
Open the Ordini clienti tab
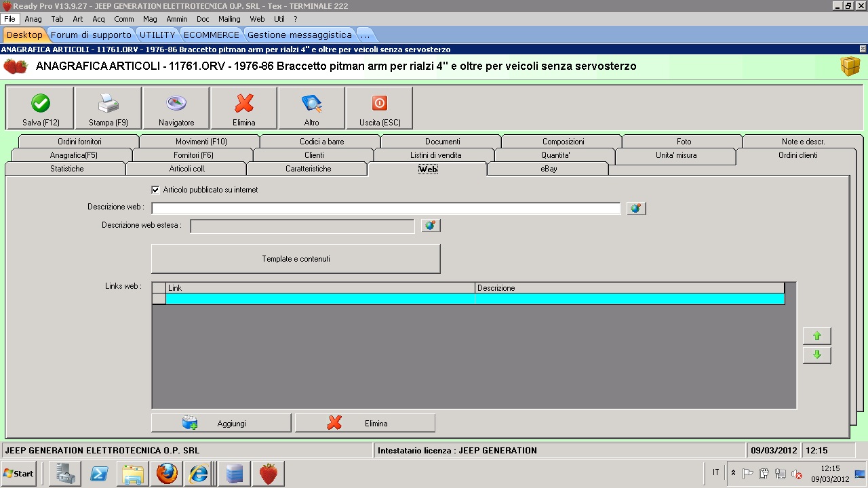click(797, 155)
